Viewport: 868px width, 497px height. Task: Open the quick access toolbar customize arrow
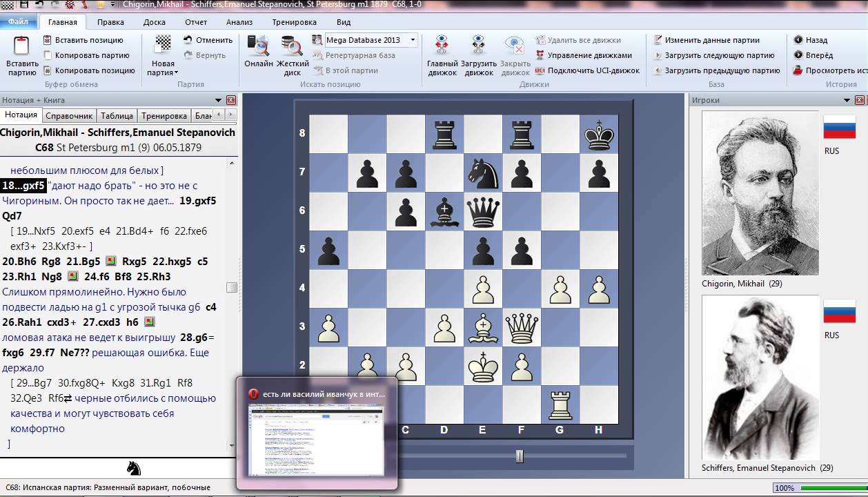tap(111, 4)
